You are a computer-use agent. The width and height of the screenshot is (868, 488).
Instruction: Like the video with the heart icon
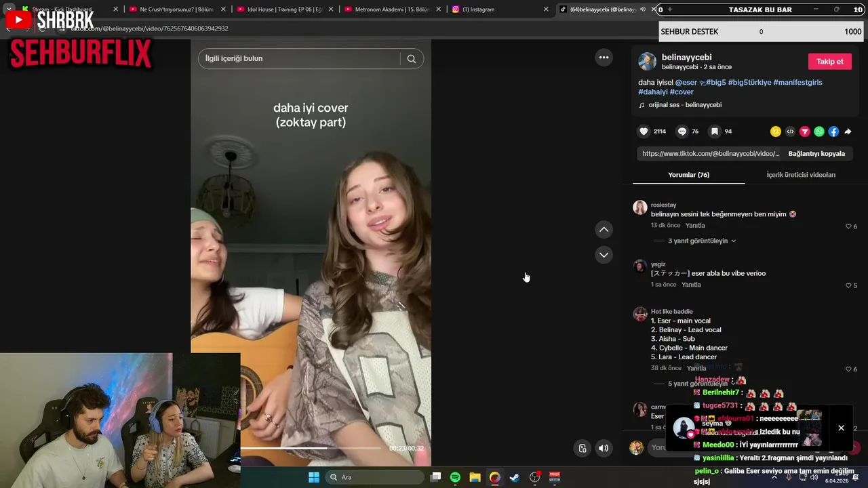[644, 131]
